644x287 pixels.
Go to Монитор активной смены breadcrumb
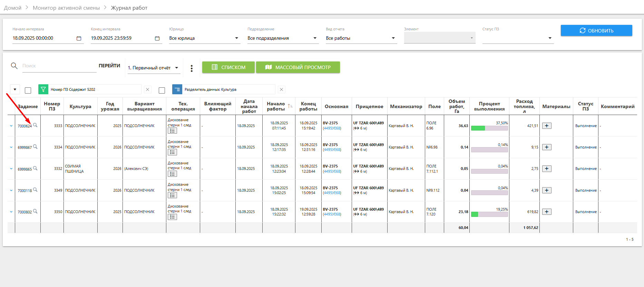(x=66, y=8)
